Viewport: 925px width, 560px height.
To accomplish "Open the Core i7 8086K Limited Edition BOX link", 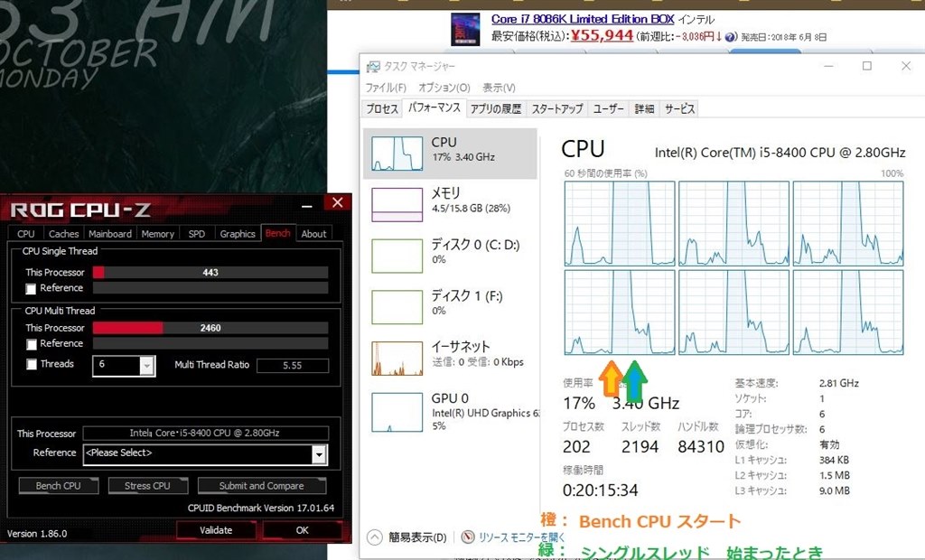I will tap(583, 19).
